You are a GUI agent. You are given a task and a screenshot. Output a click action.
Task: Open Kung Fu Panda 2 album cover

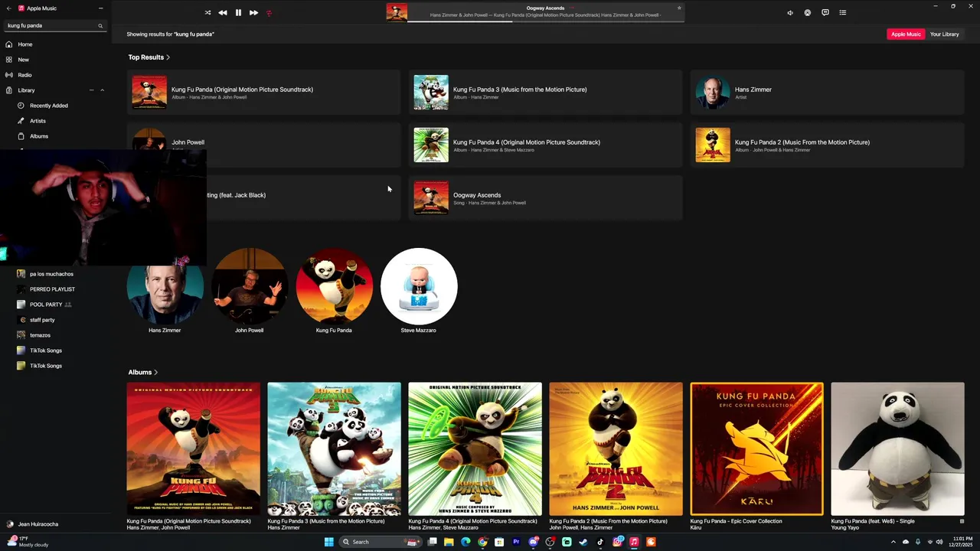616,449
